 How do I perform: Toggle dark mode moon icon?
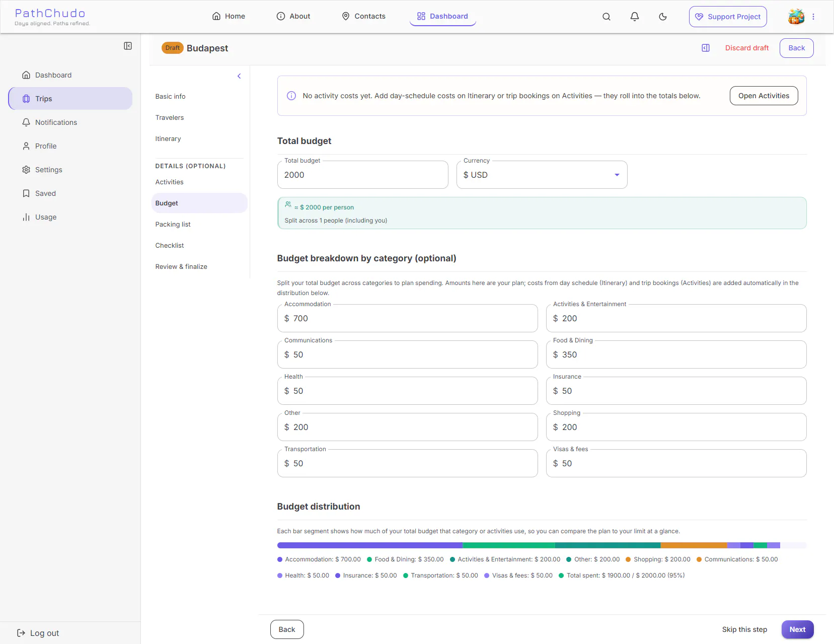point(663,17)
